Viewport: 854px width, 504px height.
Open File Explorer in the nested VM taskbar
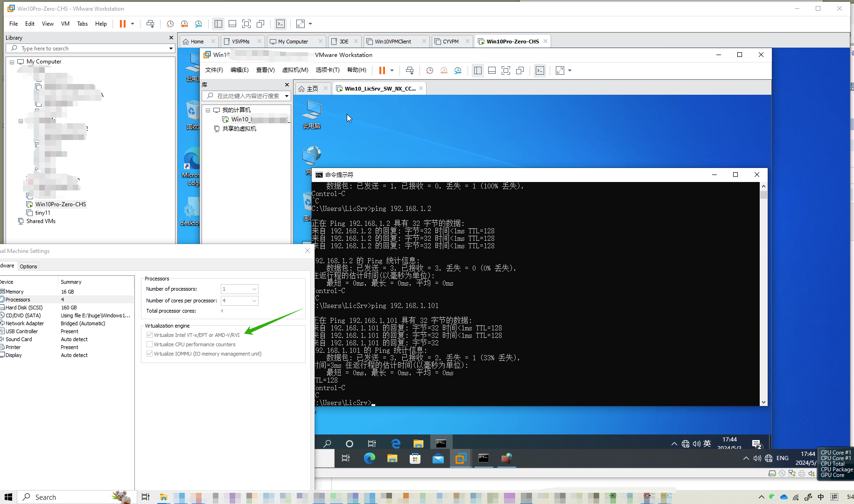coord(418,443)
